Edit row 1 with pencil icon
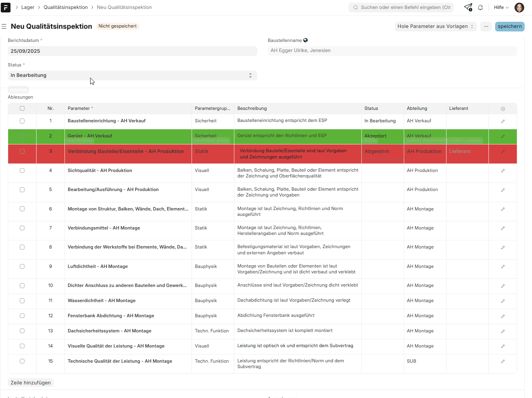 [x=503, y=121]
